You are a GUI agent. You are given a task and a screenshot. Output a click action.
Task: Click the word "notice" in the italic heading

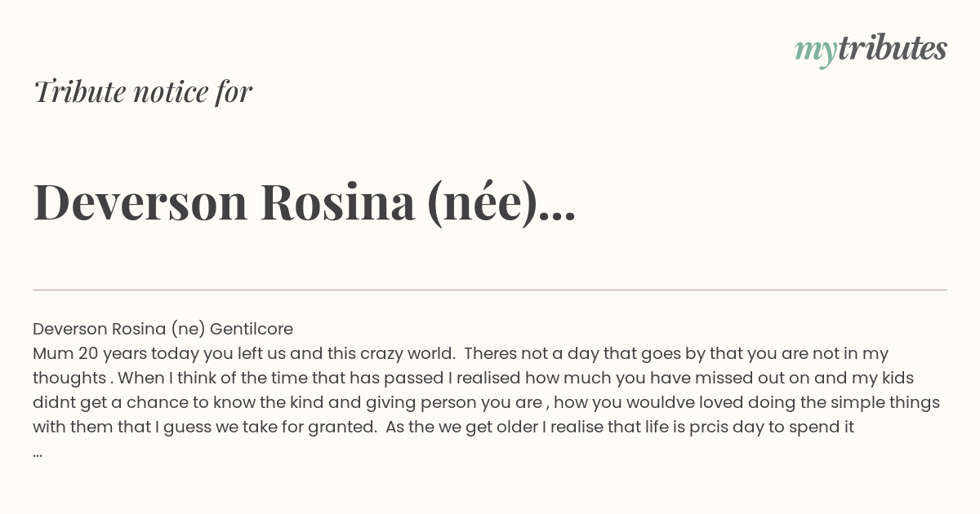click(x=171, y=92)
